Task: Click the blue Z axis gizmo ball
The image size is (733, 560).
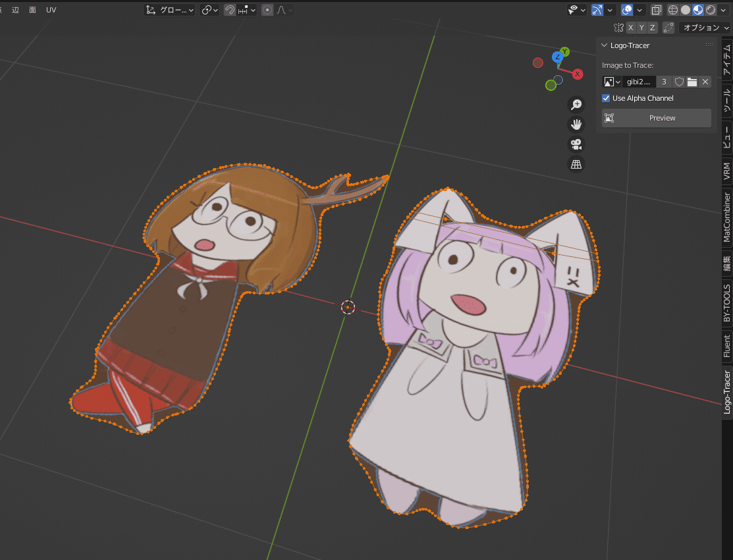Action: point(557,57)
